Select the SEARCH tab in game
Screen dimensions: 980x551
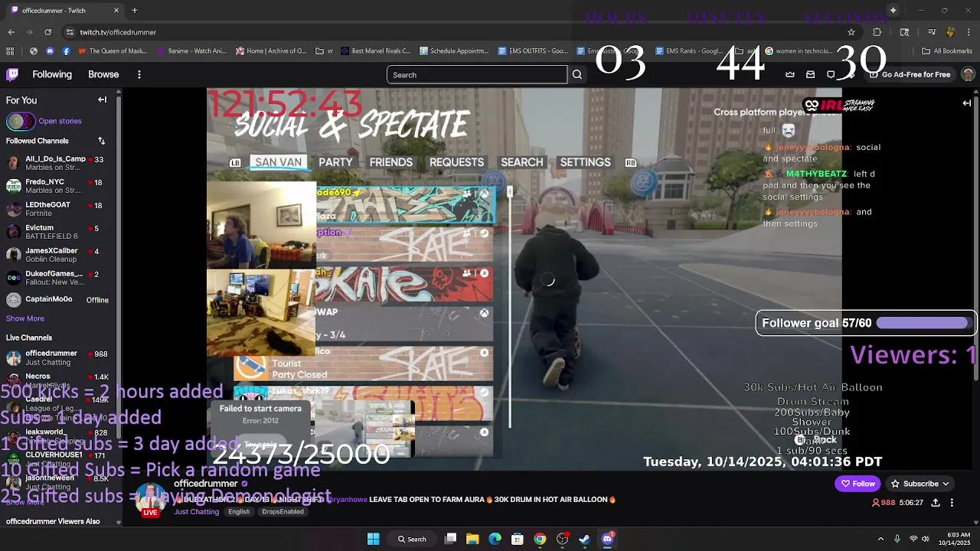[522, 162]
